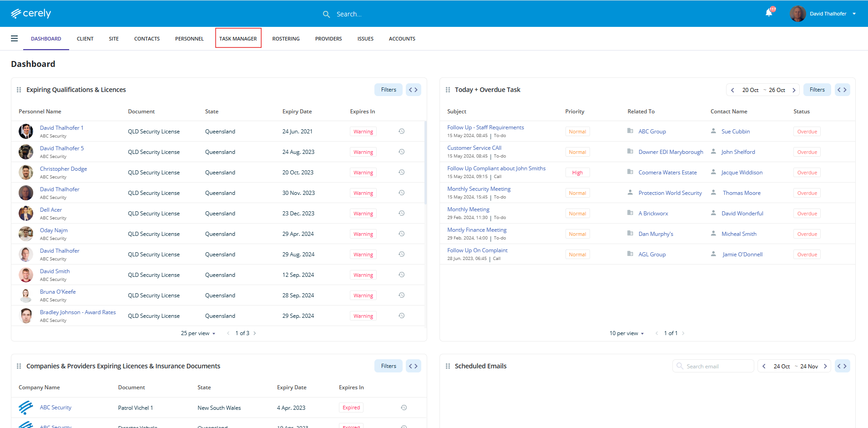Open the Task Manager tab
The height and width of the screenshot is (428, 868).
(238, 39)
